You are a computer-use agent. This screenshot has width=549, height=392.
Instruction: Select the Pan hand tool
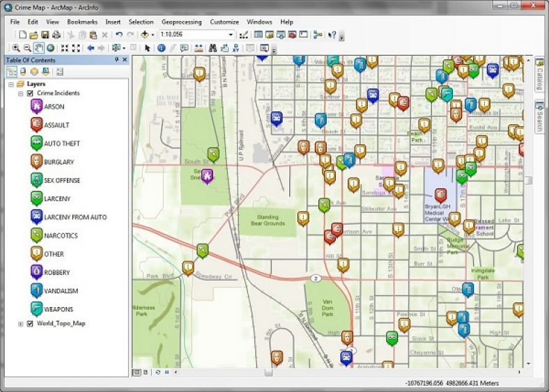[x=39, y=48]
